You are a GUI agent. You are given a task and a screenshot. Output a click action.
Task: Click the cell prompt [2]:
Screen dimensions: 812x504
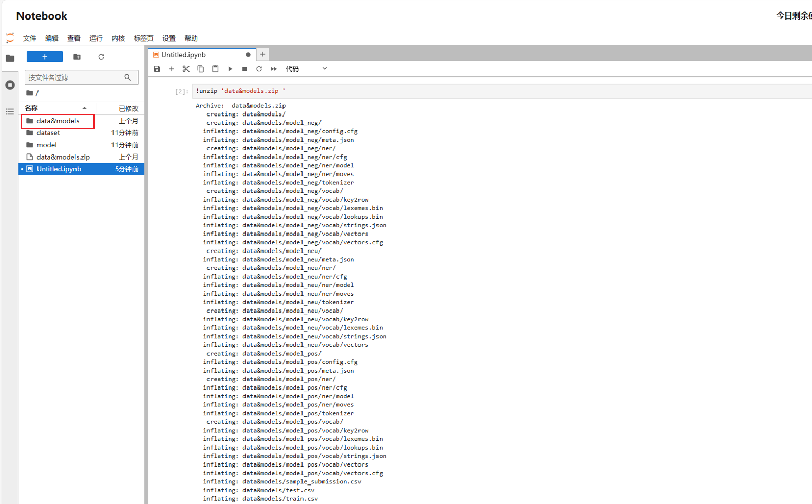click(182, 91)
